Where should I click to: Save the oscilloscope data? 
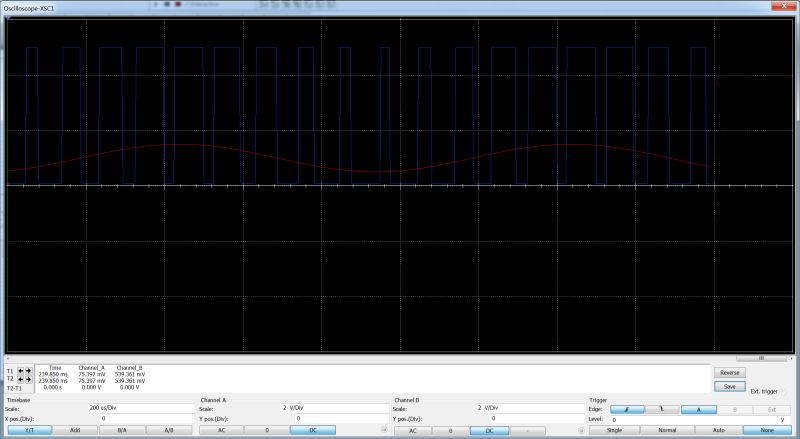(x=730, y=386)
